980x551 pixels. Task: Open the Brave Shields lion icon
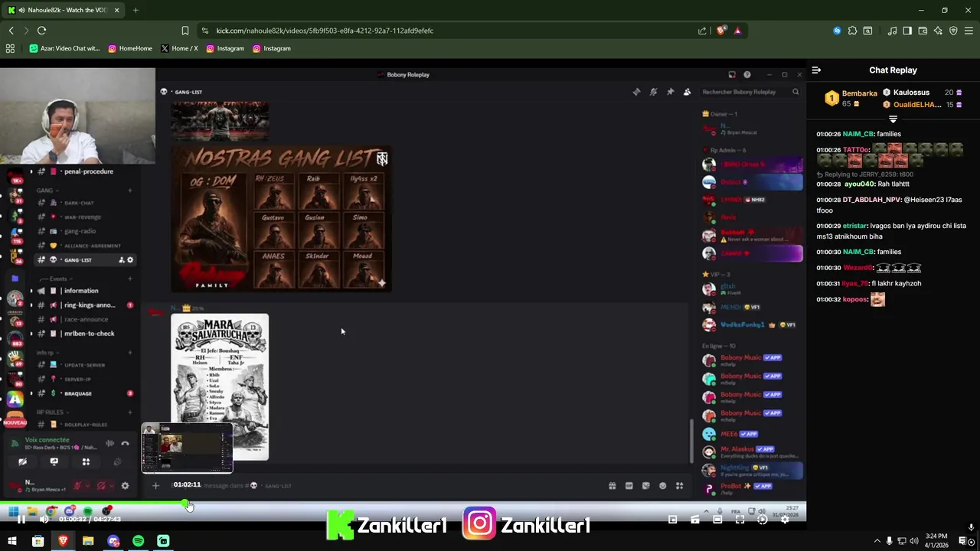[x=720, y=31]
